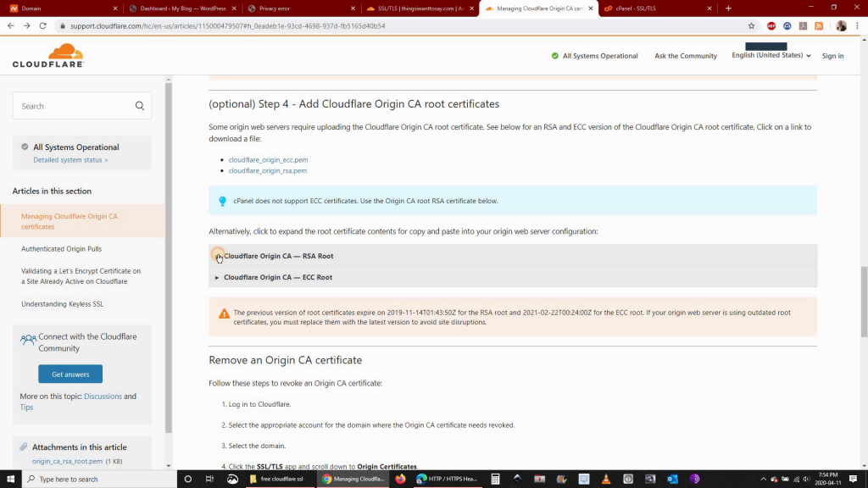
Task: Open the HTTP / HTTPS Header taskbar window
Action: 448,480
